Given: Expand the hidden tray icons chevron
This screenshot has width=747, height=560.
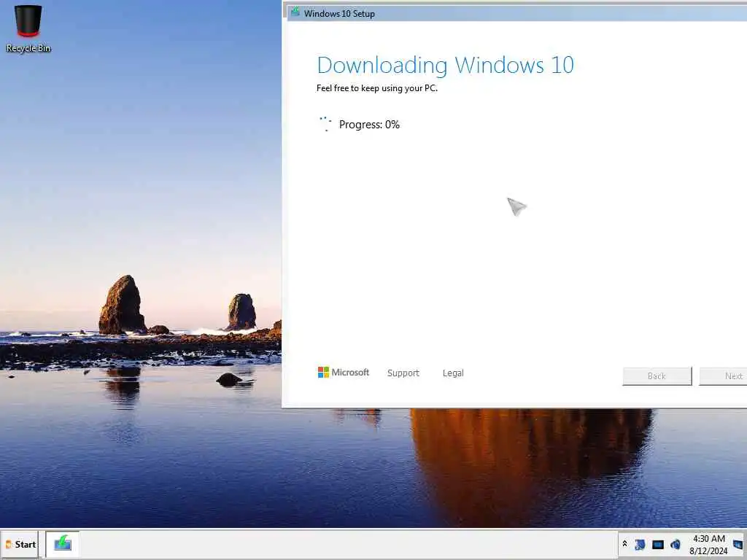Looking at the screenshot, I should [624, 544].
